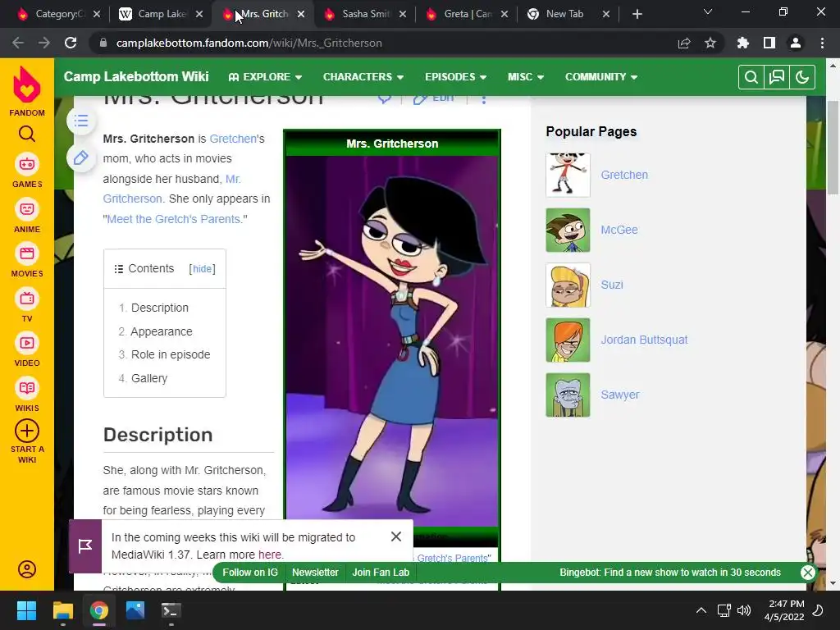Hide the Contents box with the hide link
The height and width of the screenshot is (630, 840).
[202, 269]
